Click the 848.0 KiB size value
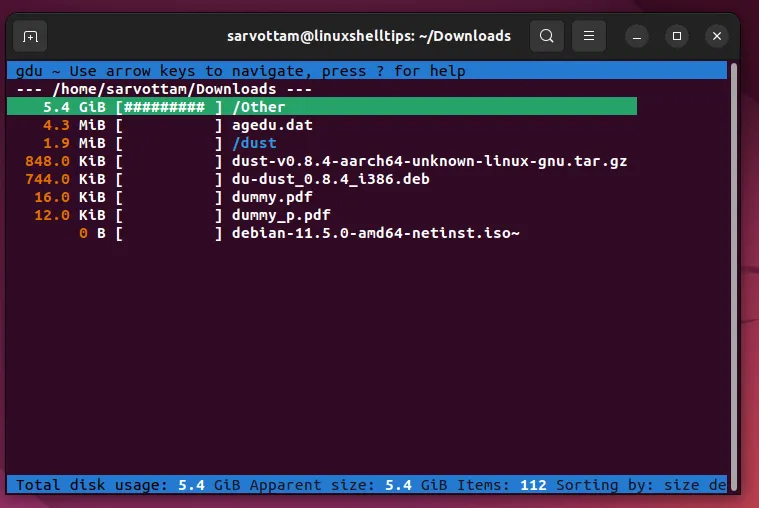This screenshot has width=759, height=508. click(65, 161)
